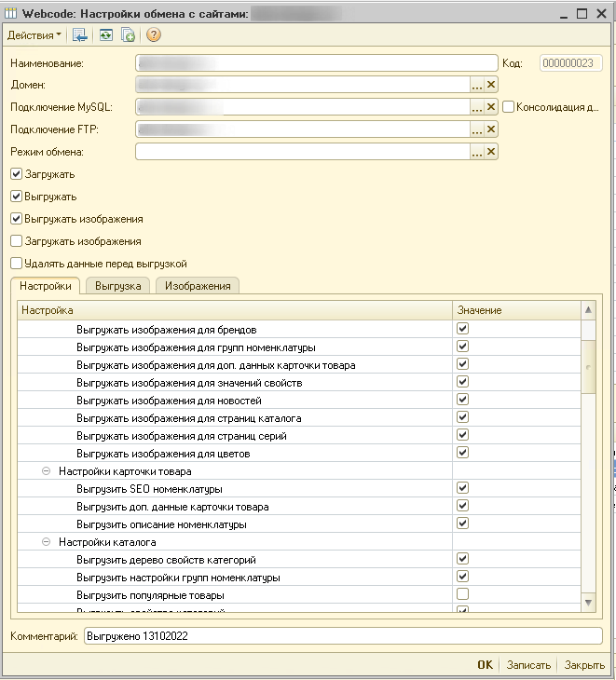Switch to the Выгрузка tab
Screen dimensions: 616x680
pyautogui.click(x=117, y=286)
